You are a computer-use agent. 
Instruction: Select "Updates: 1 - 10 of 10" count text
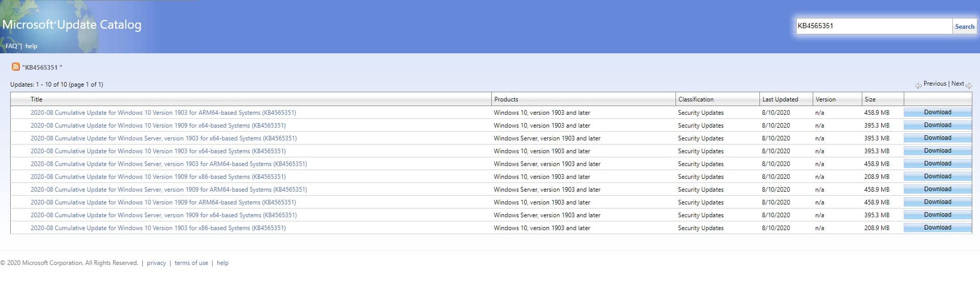tap(57, 85)
